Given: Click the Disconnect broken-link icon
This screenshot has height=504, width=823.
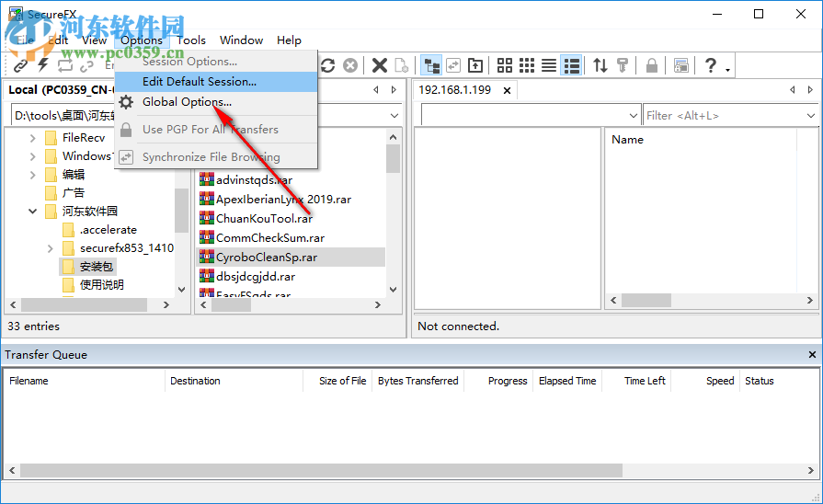Looking at the screenshot, I should point(86,65).
